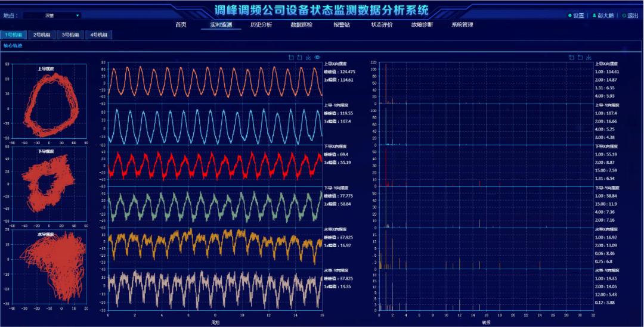This screenshot has width=644, height=327.
Task: Click the 上导X向摆度 label beside the waveform
Action: [x=336, y=64]
